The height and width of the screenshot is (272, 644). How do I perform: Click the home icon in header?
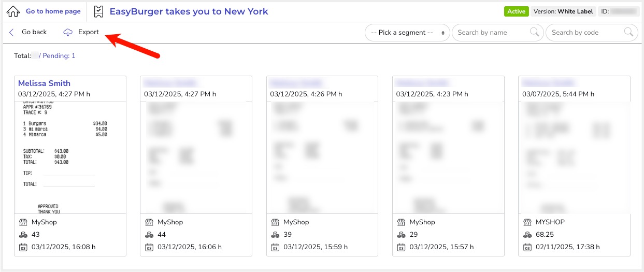pyautogui.click(x=13, y=11)
